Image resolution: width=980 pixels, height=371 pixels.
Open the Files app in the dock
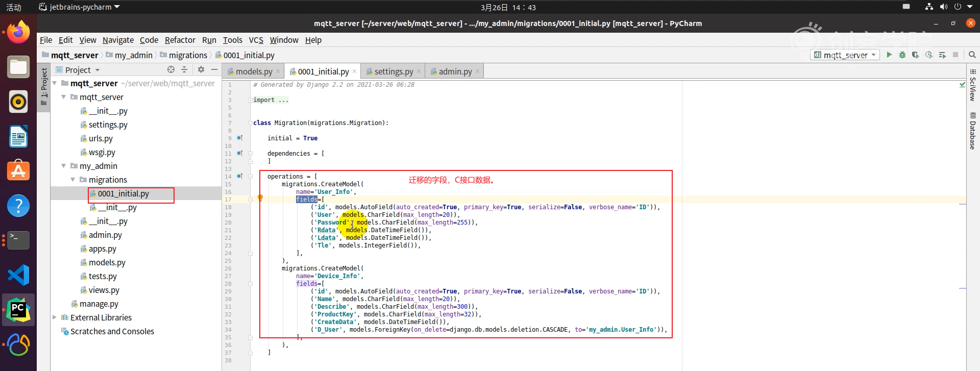pyautogui.click(x=18, y=67)
